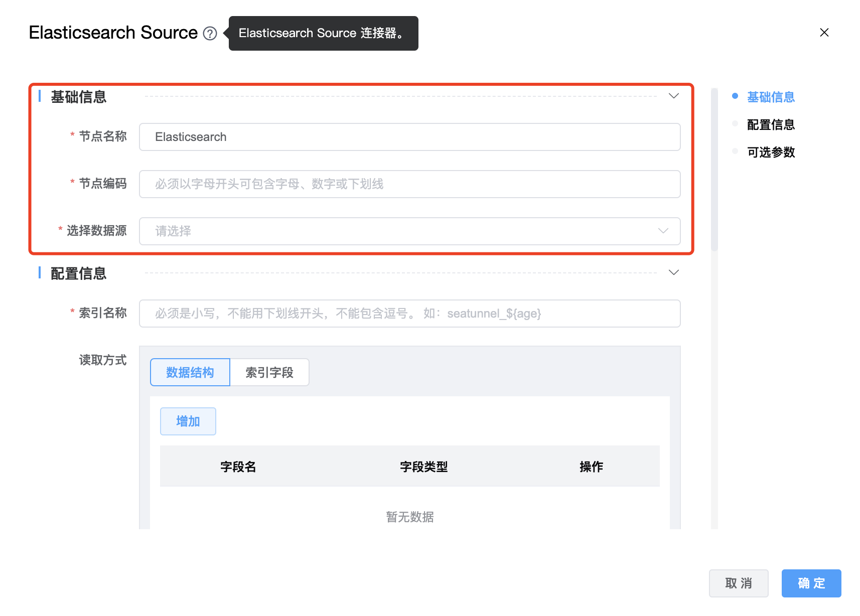Screen dimensions: 860x616
Task: Click the 字段类型 column header
Action: pyautogui.click(x=423, y=467)
